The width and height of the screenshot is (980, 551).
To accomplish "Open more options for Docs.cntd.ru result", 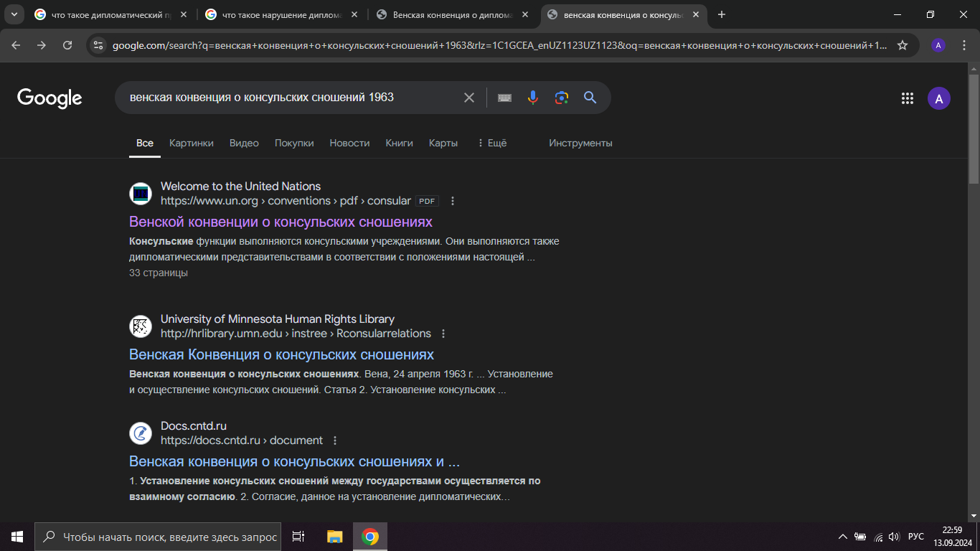I will (334, 441).
